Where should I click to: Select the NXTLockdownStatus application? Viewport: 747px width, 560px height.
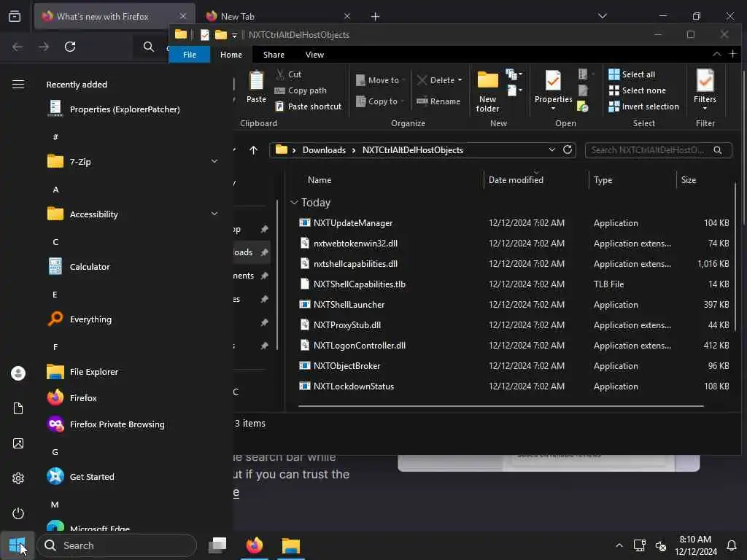(354, 386)
